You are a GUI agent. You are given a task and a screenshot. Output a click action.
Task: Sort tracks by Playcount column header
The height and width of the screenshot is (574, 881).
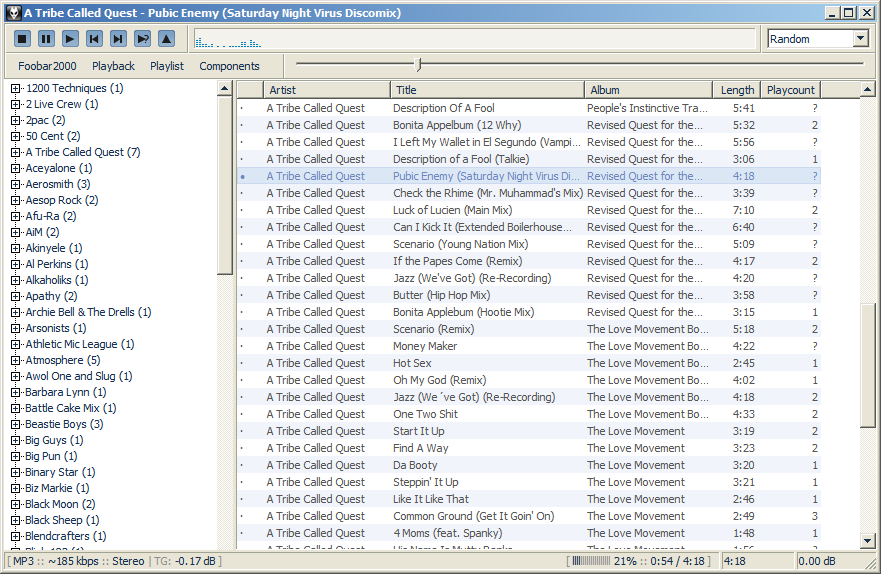point(790,90)
